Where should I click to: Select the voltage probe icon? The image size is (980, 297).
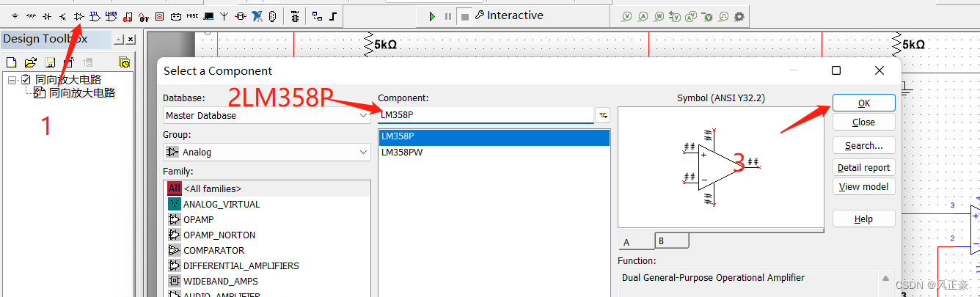[x=627, y=16]
